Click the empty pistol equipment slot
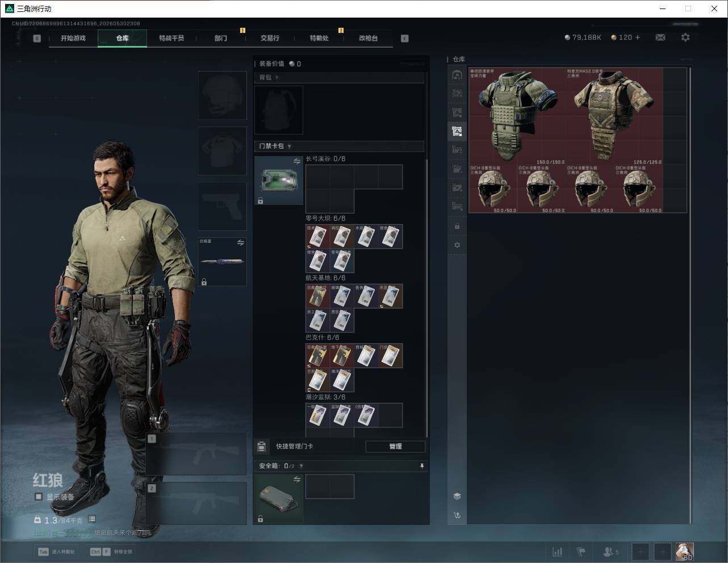Viewport: 728px width, 563px height. coord(223,207)
